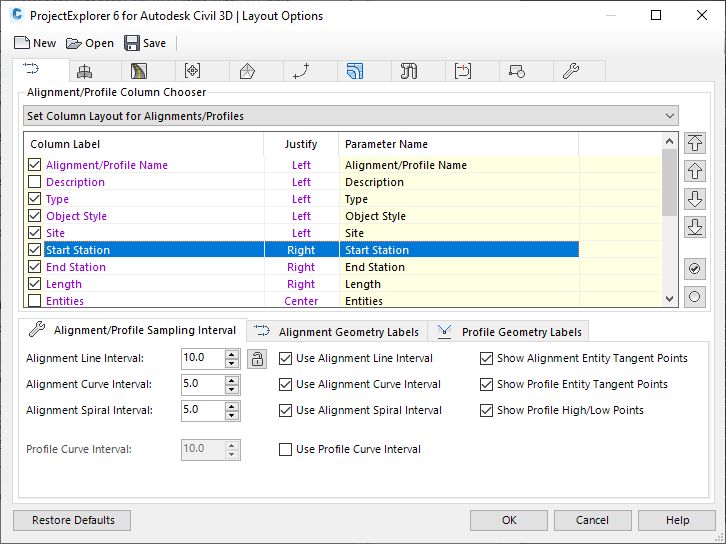This screenshot has width=726, height=544.
Task: Click the check-all columns circle icon
Action: tap(695, 269)
